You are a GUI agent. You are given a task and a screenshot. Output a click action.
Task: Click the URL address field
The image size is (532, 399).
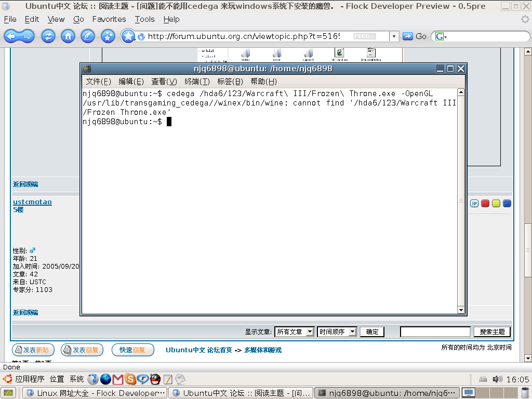point(244,36)
